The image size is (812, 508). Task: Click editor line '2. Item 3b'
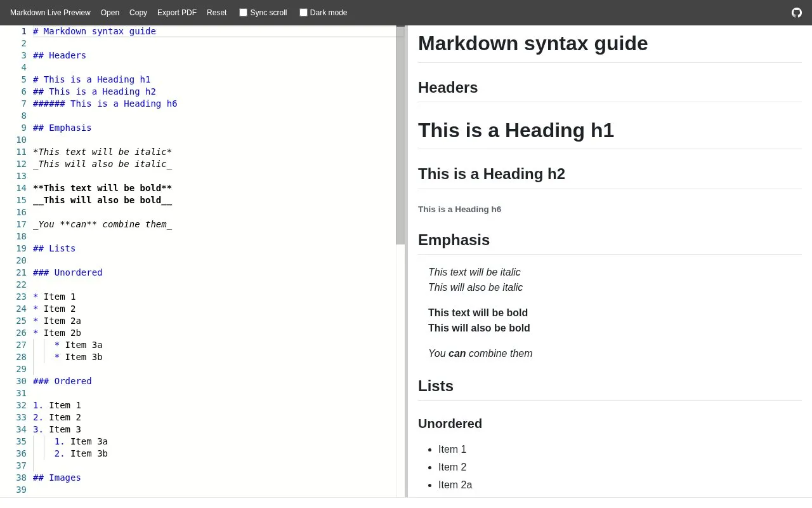[x=81, y=453]
